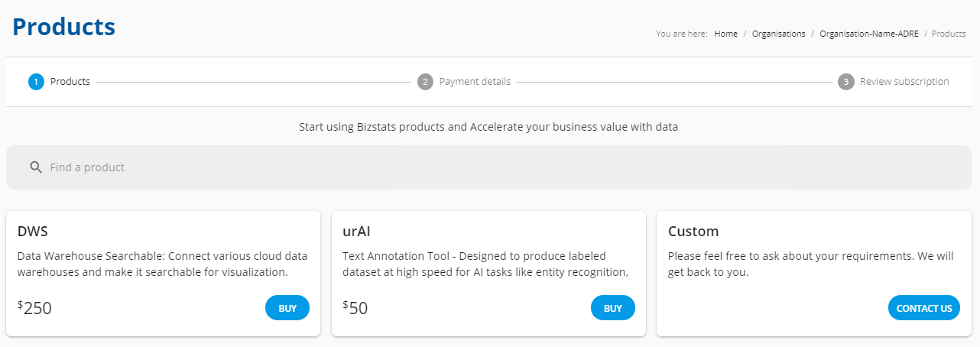Open the Custom product card title
Viewport: 980px width, 347px height.
(693, 232)
